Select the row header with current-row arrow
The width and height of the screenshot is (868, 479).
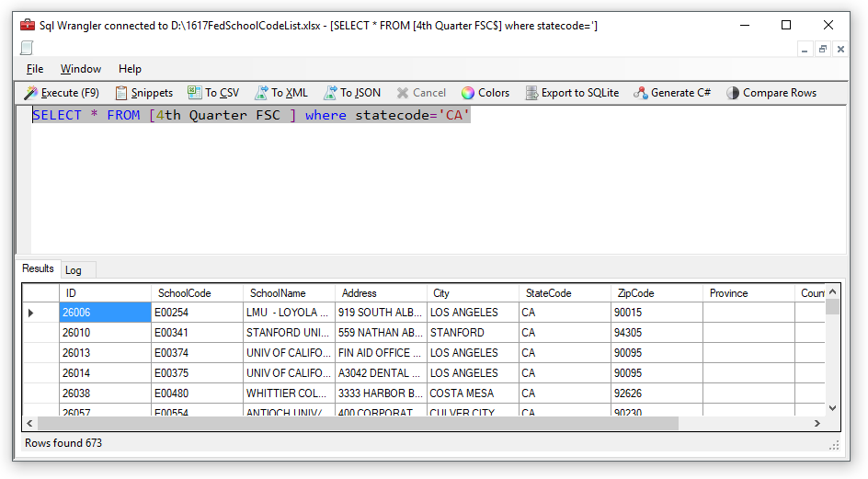[x=41, y=313]
